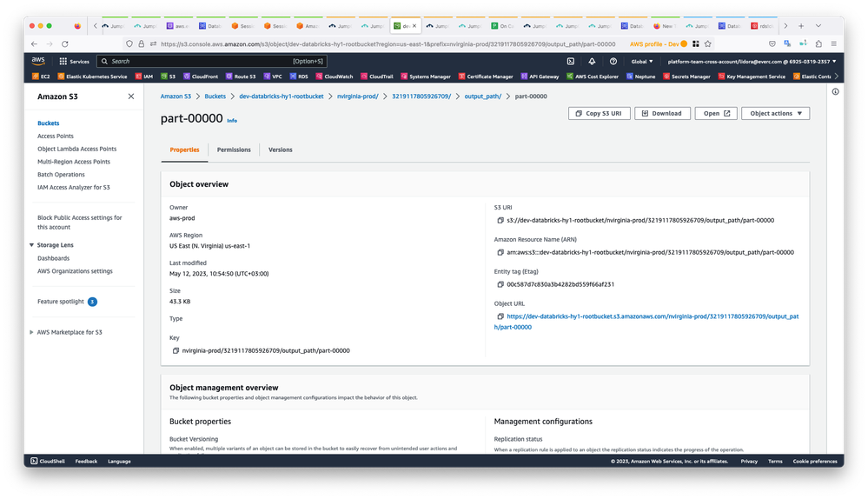Click the copy icon beside the Entity tag
The image size is (868, 499).
tap(499, 284)
